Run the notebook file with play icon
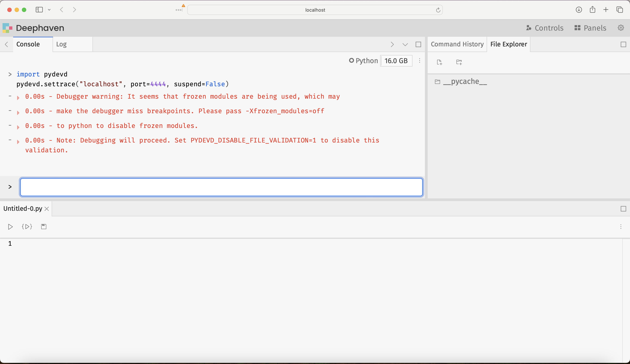 pos(10,227)
